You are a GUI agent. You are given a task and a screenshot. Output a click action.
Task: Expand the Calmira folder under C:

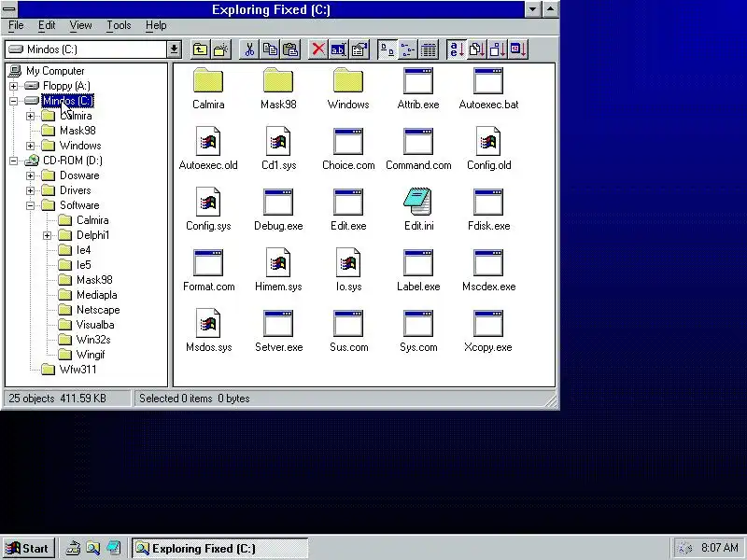[x=30, y=116]
